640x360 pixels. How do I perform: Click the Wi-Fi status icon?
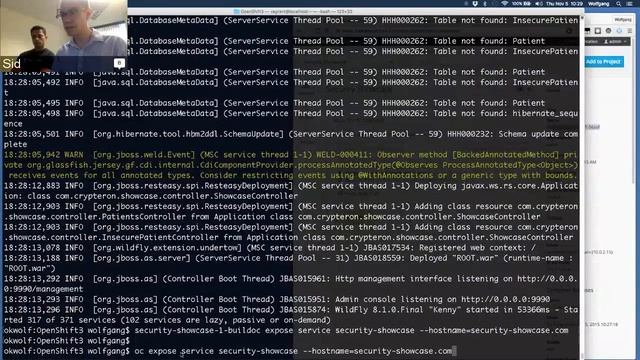tap(504, 4)
